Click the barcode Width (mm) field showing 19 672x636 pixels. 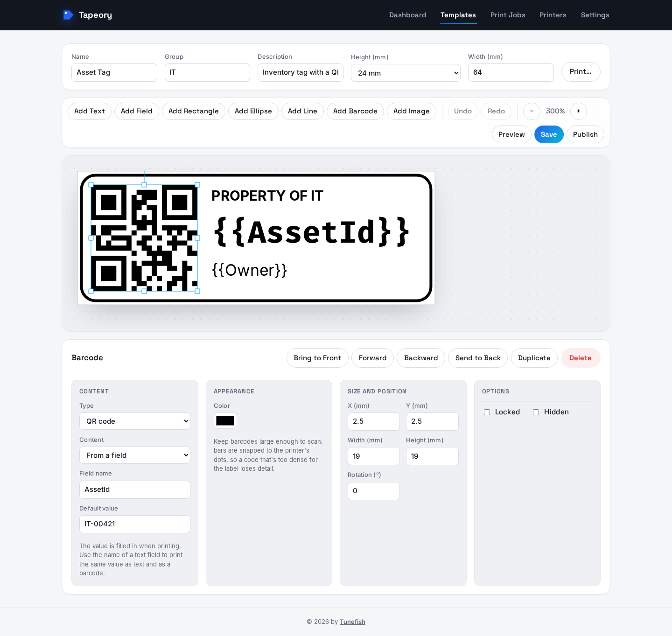(374, 456)
